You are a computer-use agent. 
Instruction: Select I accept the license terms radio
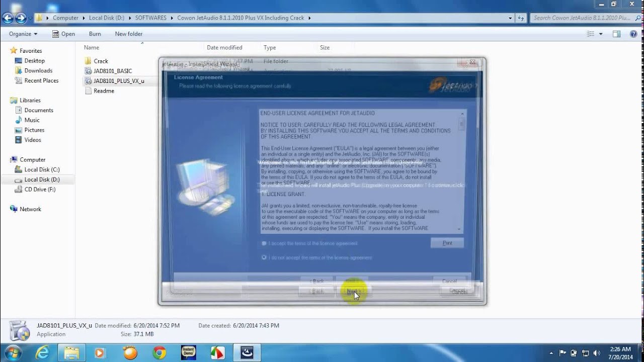coord(264,243)
